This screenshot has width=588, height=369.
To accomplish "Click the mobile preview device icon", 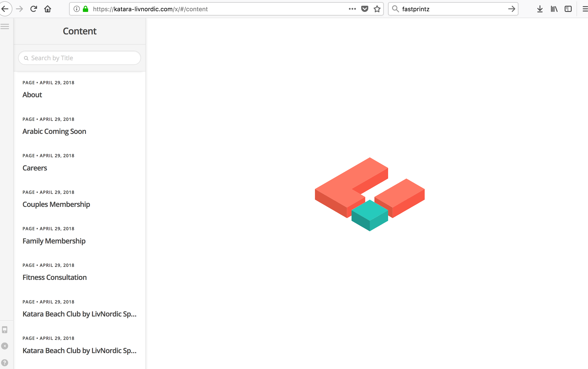I will (x=5, y=330).
